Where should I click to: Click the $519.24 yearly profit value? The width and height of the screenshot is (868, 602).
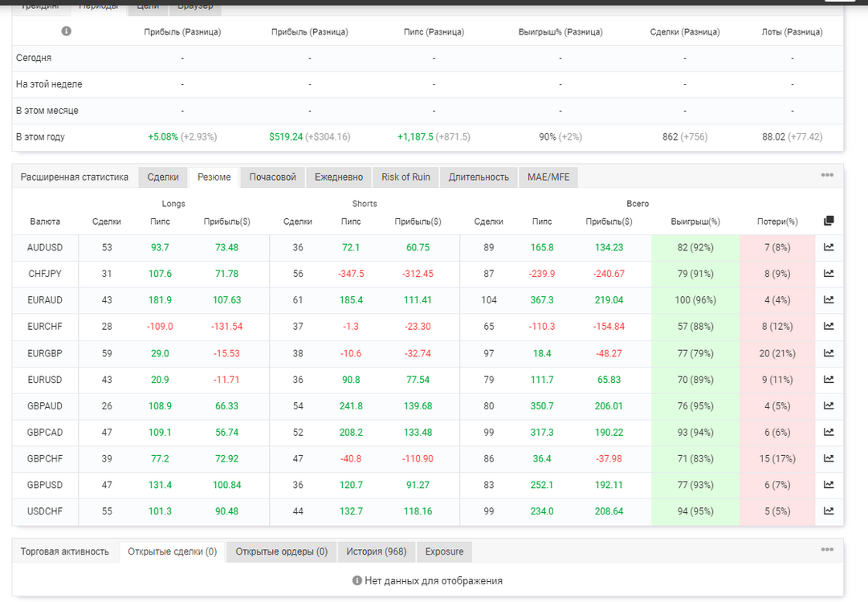(286, 136)
